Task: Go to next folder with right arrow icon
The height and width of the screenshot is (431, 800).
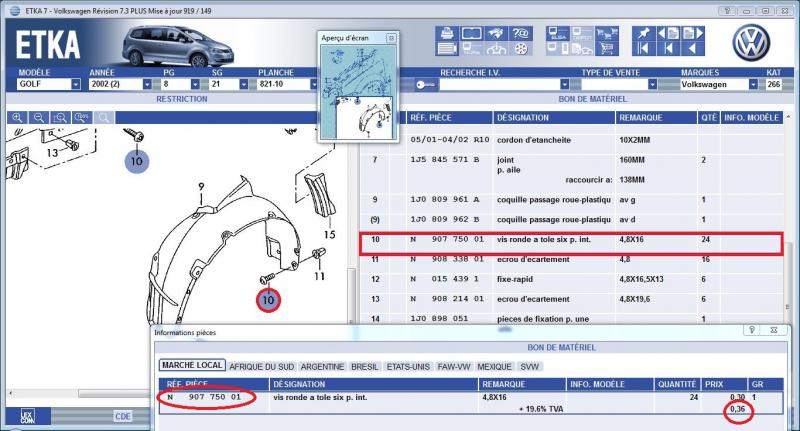Action: click(x=693, y=33)
